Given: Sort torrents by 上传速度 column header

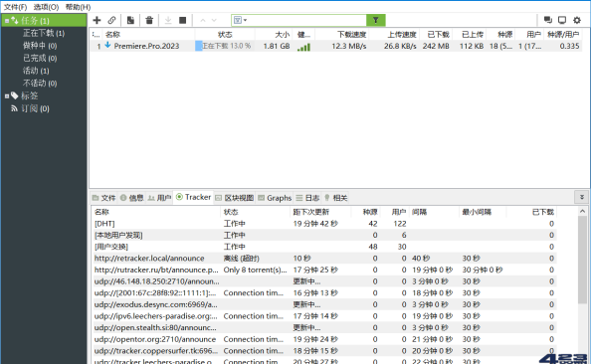Looking at the screenshot, I should [x=402, y=35].
